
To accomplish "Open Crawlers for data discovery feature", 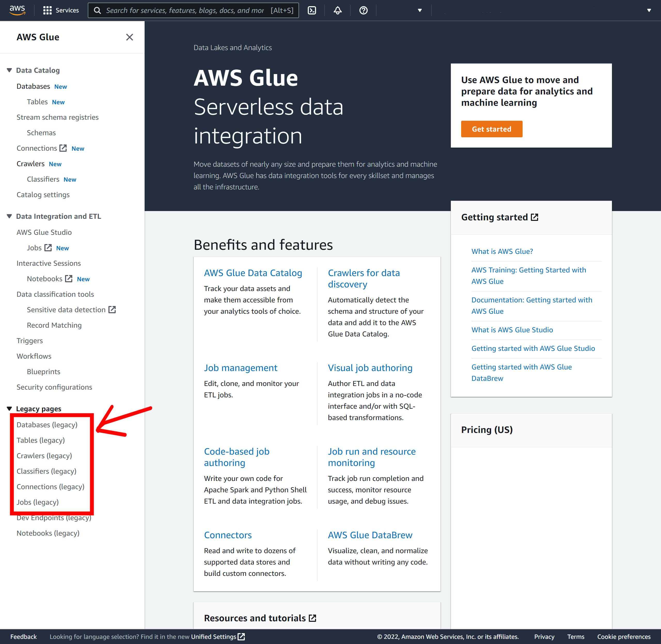I will [364, 279].
